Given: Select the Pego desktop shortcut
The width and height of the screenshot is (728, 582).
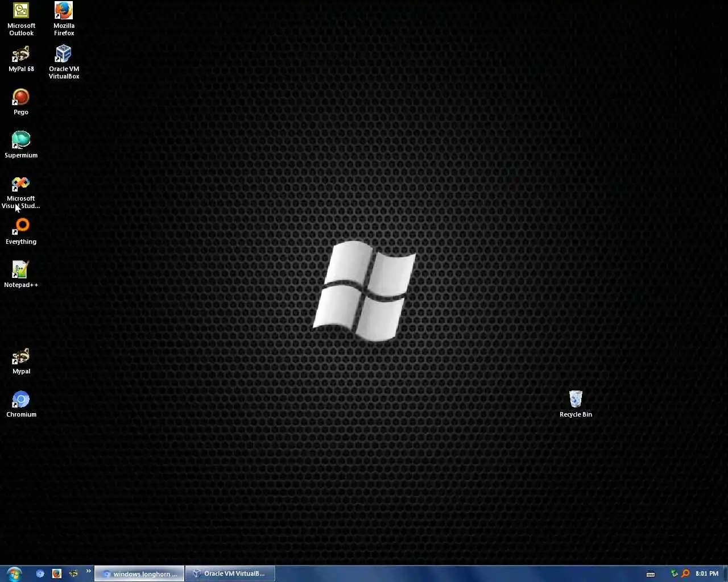Looking at the screenshot, I should tap(21, 102).
